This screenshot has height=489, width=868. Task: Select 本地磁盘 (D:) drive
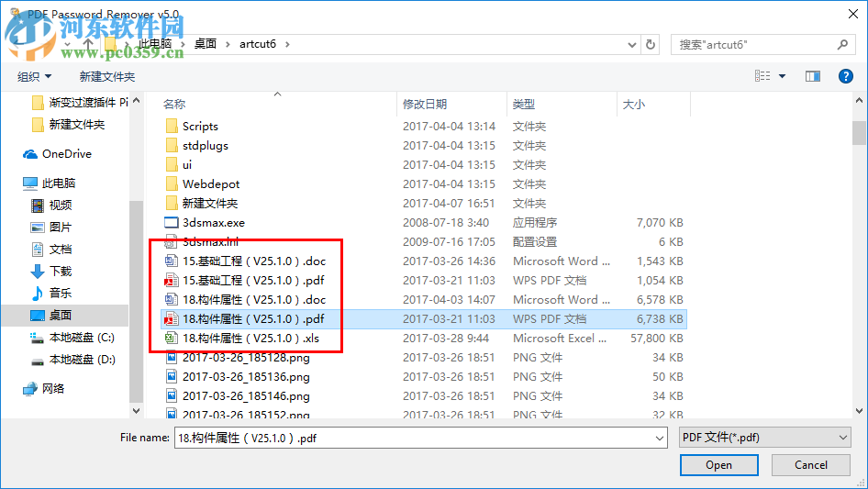tap(72, 360)
